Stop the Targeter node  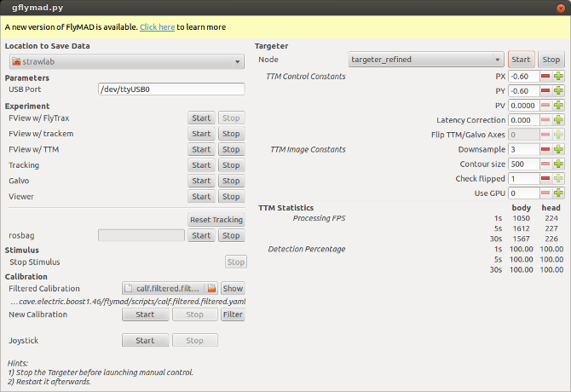click(x=551, y=60)
